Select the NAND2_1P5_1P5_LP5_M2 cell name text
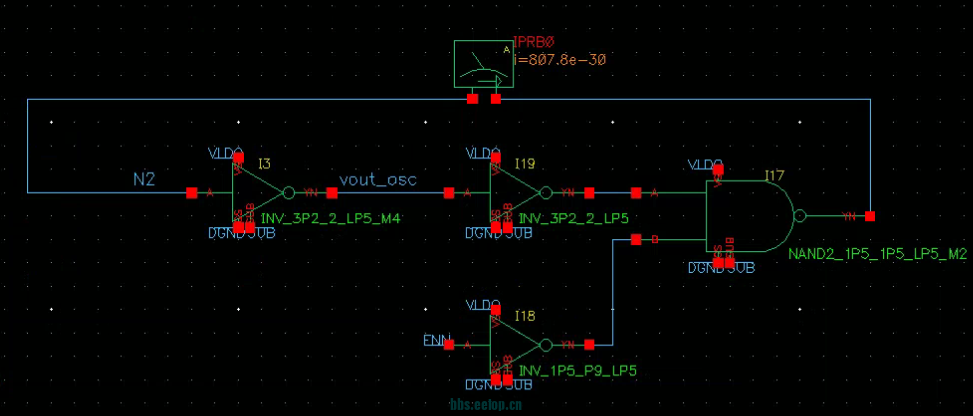 [876, 255]
